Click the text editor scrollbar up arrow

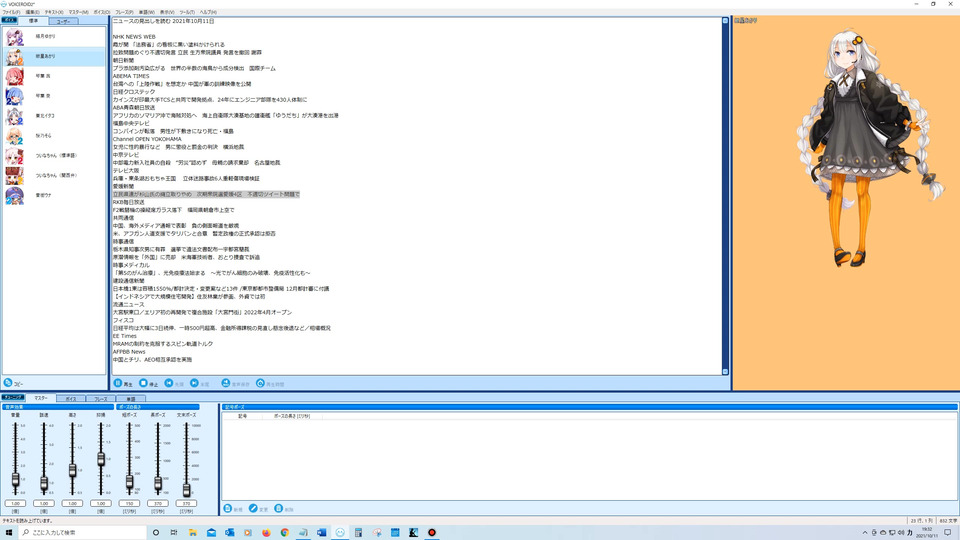point(726,21)
